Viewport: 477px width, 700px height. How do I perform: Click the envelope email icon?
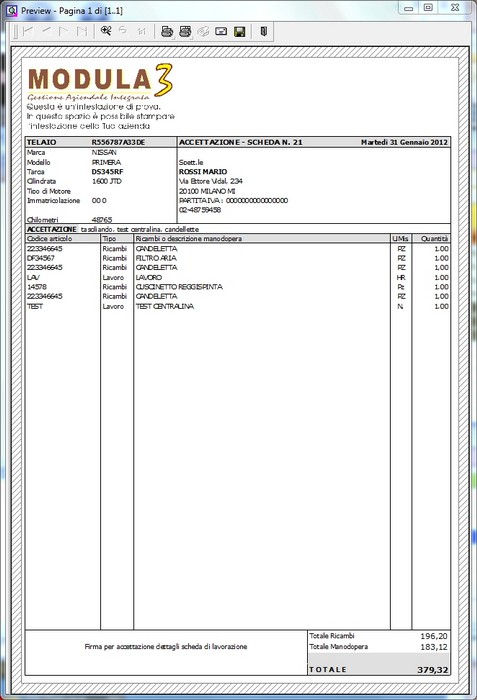(x=221, y=32)
